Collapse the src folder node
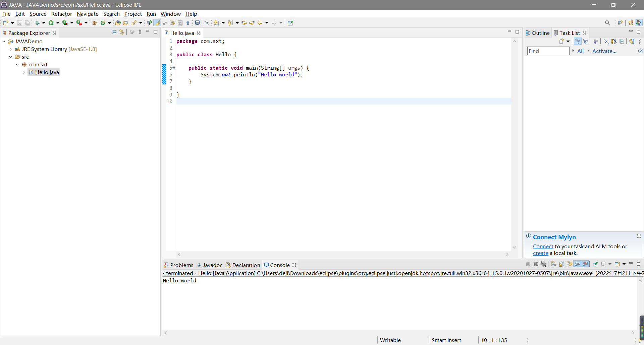This screenshot has width=644, height=345. click(11, 57)
